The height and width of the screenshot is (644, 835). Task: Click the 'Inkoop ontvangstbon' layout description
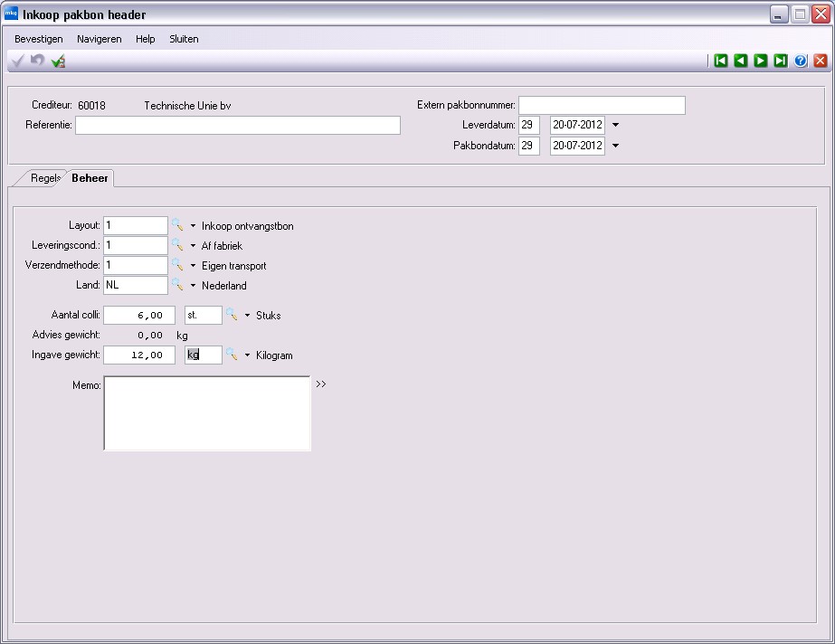tap(248, 226)
